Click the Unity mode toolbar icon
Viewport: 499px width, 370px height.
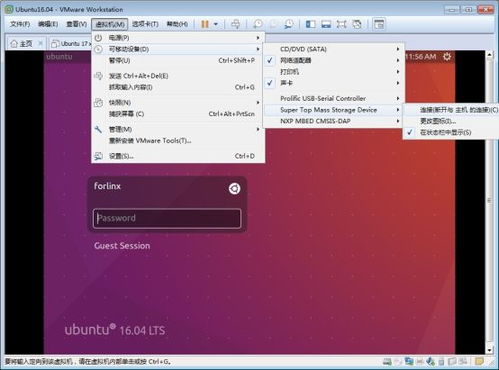click(357, 24)
